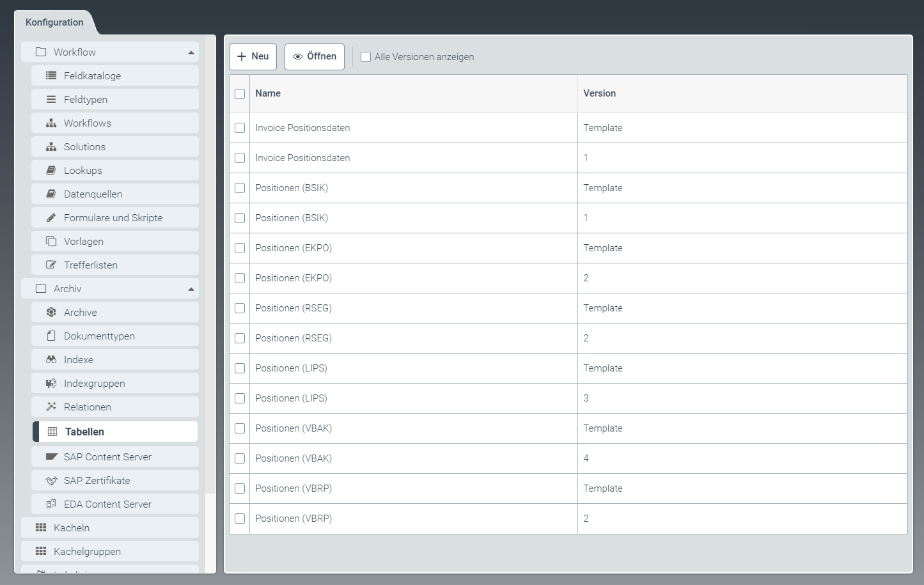Collapse the Workflow section arrow
924x585 pixels.
click(x=191, y=52)
